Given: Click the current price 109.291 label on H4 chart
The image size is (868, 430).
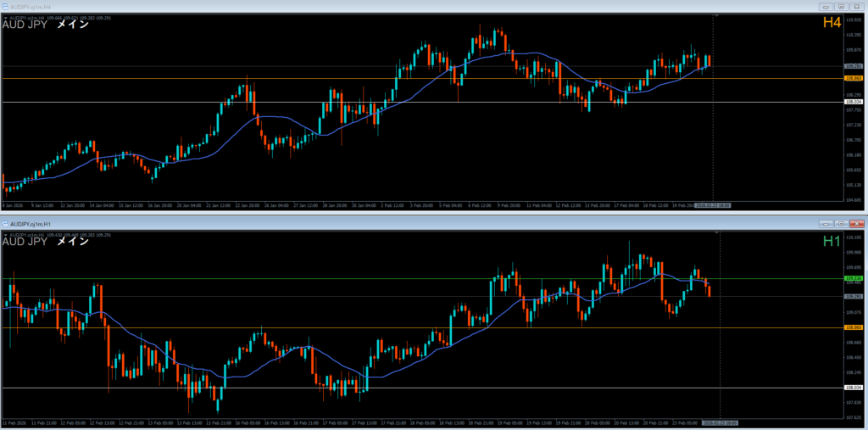Looking at the screenshot, I should [854, 66].
